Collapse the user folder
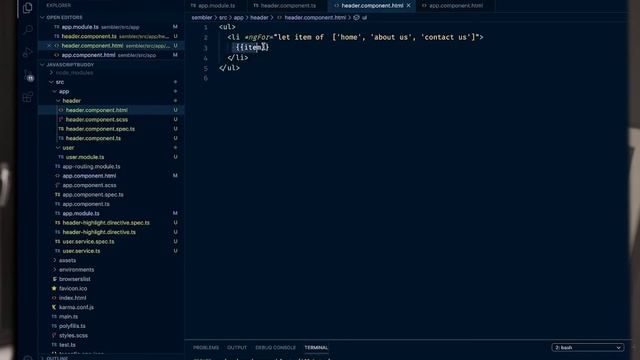The width and height of the screenshot is (640, 360). click(x=68, y=148)
